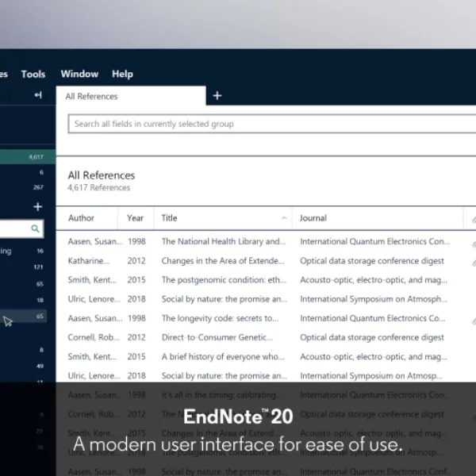Image resolution: width=476 pixels, height=476 pixels.
Task: Select sidebar group with count 6
Action: [x=28, y=172]
